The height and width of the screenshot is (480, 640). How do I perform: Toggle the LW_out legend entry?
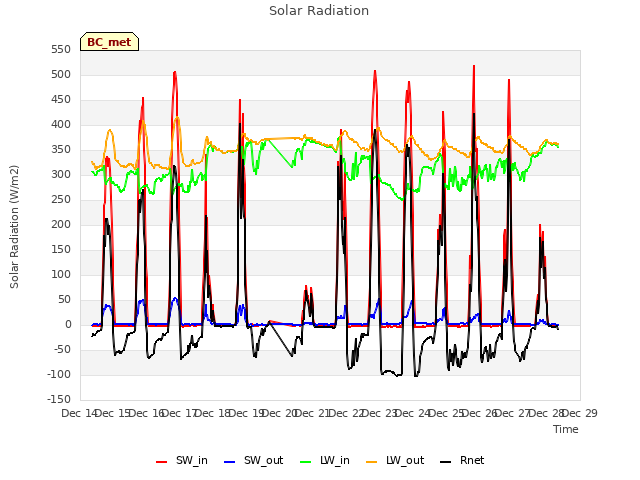click(395, 461)
